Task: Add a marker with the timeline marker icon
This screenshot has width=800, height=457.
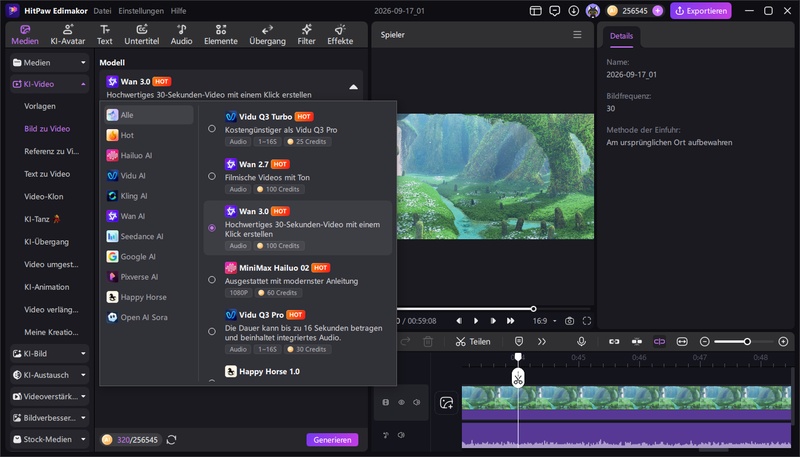Action: (519, 341)
